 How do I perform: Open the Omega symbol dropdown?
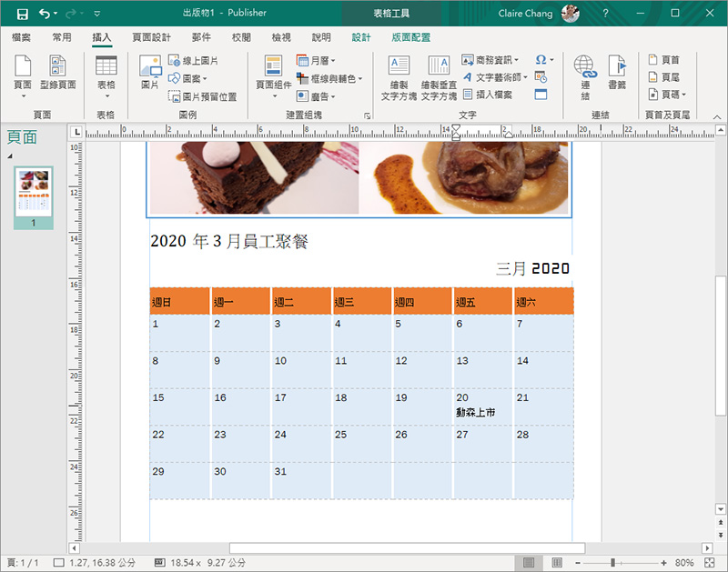pyautogui.click(x=544, y=60)
